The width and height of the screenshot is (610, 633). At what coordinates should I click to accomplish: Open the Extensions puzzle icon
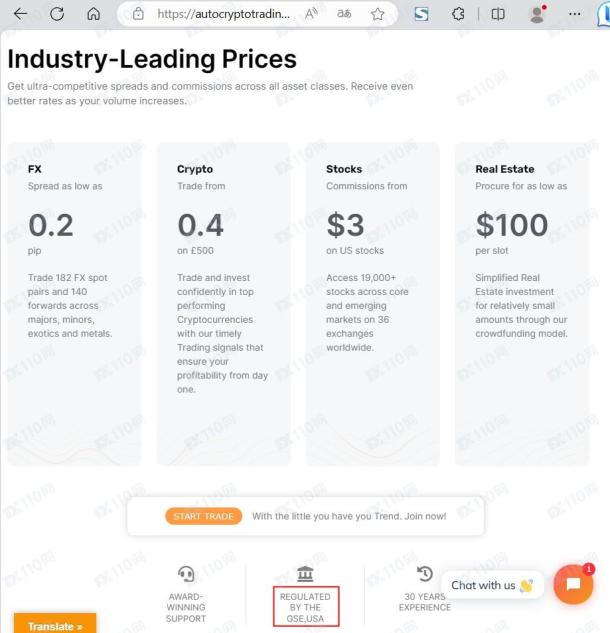(x=458, y=14)
